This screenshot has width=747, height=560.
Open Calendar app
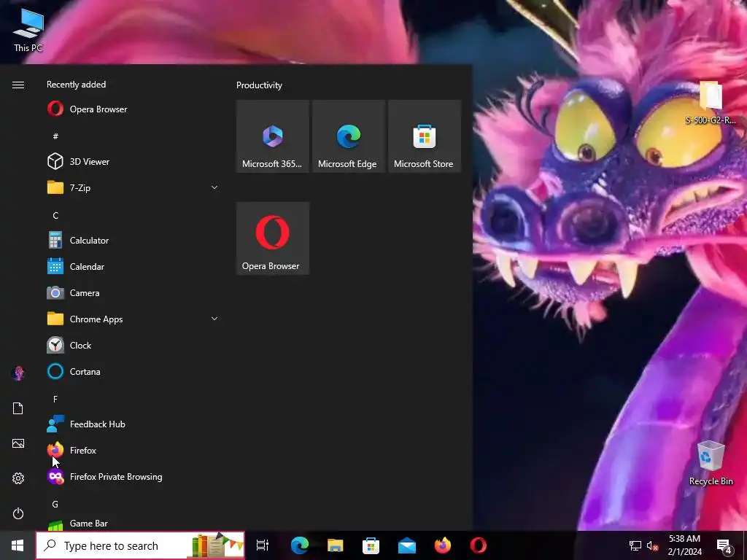point(133,267)
